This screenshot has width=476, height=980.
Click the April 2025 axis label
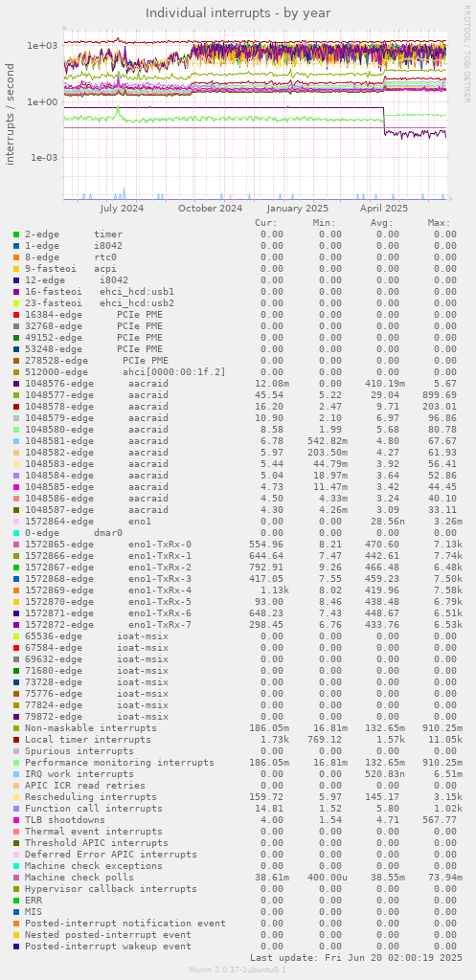click(384, 208)
